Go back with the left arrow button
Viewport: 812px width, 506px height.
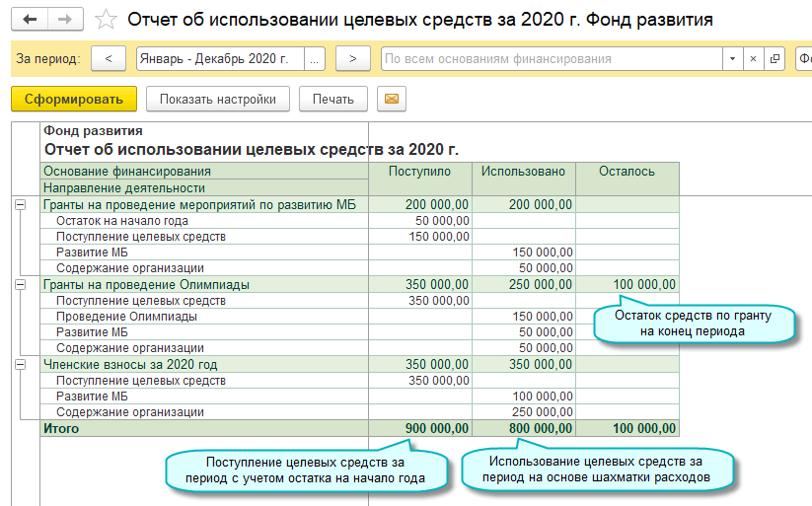[x=30, y=20]
